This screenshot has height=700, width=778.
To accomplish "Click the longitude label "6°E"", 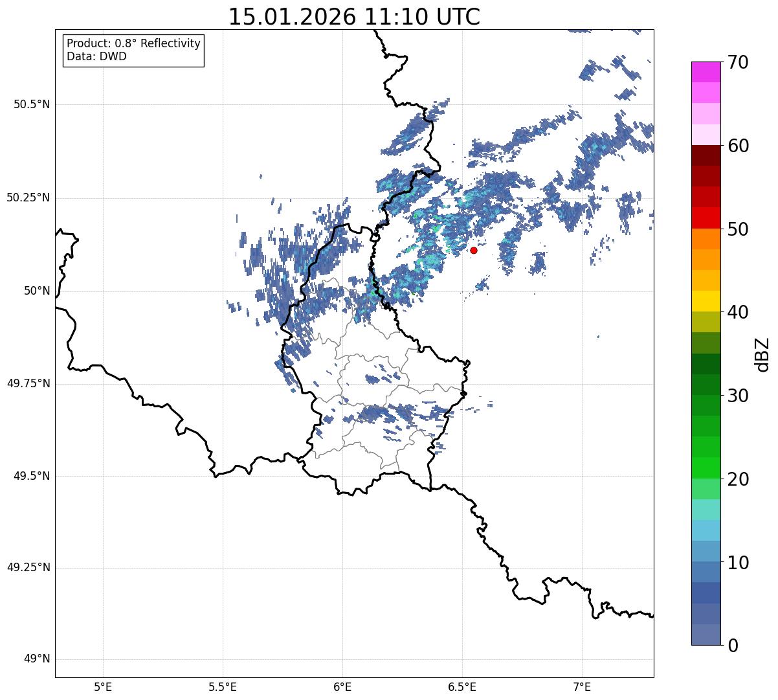I will (x=342, y=686).
